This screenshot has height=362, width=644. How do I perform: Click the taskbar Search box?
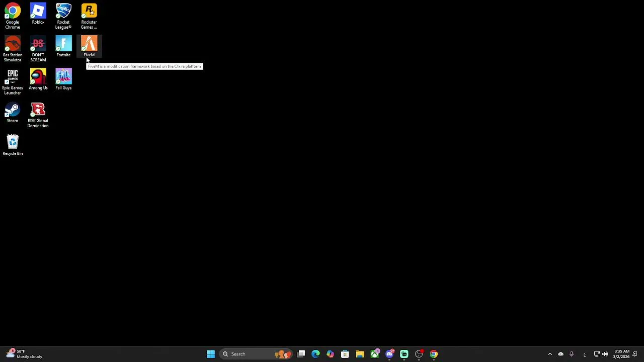click(x=257, y=354)
